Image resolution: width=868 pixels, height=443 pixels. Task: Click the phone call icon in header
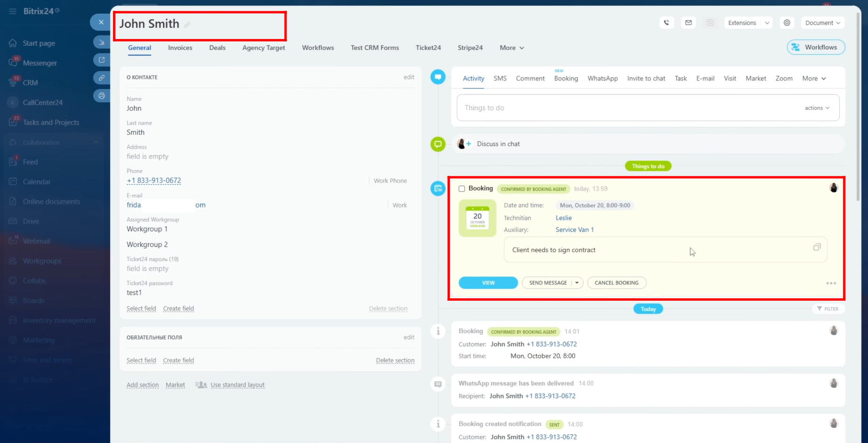666,23
